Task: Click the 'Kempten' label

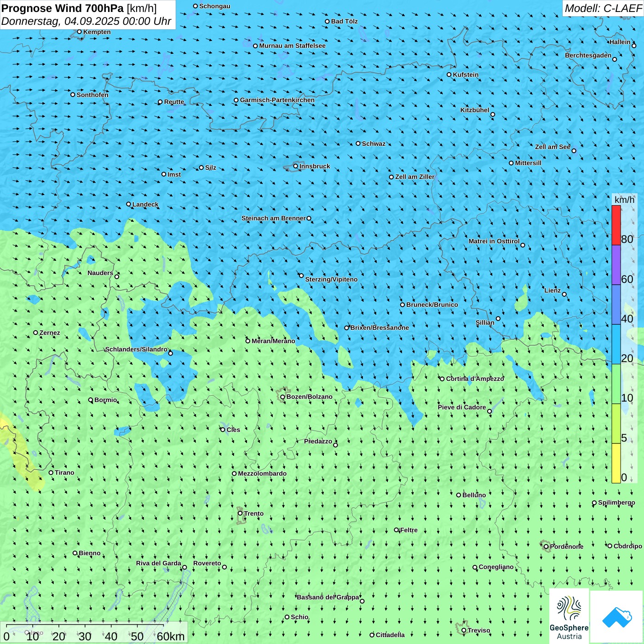Action: pos(97,32)
